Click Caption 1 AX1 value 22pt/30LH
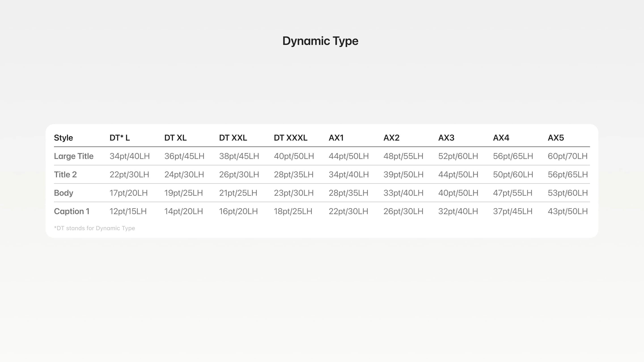 pos(349,211)
